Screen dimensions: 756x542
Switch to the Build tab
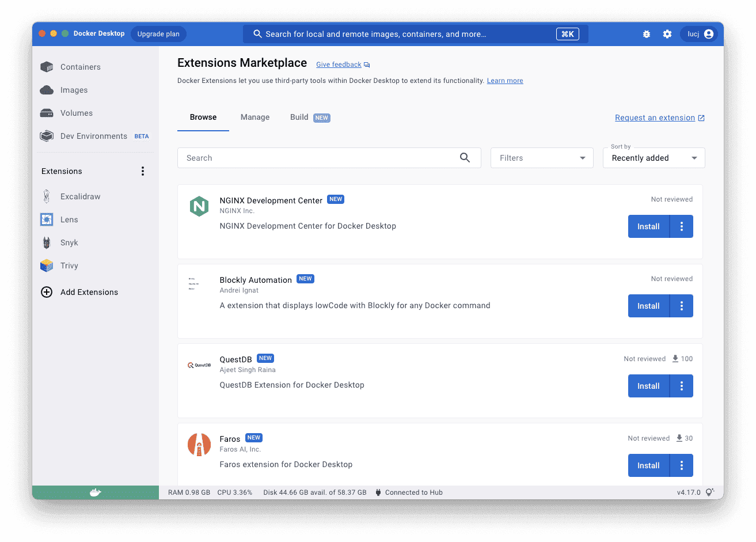pyautogui.click(x=310, y=117)
